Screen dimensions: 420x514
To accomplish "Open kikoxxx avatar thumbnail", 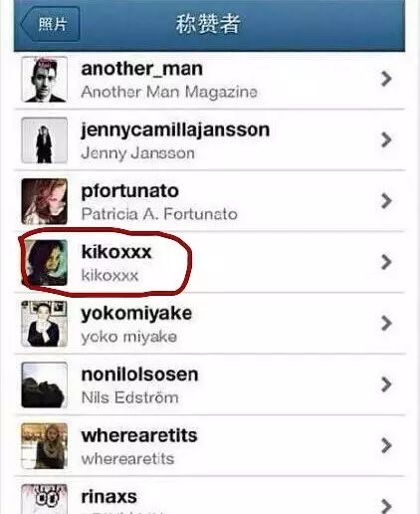I will [x=45, y=263].
